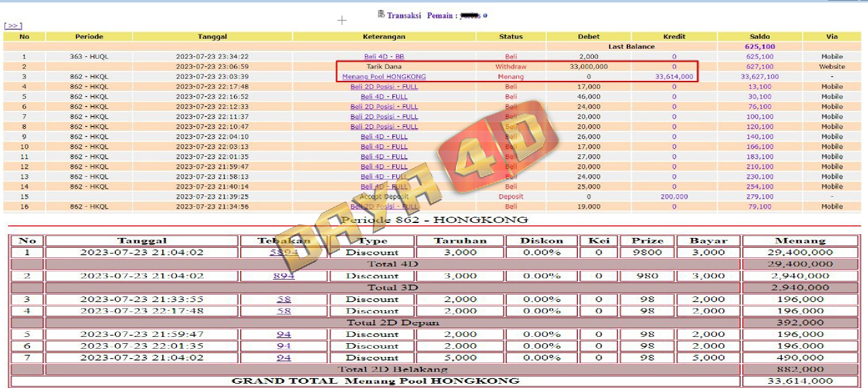Open Beli 2D Posisi - FULL at 22:17:48

(x=384, y=87)
